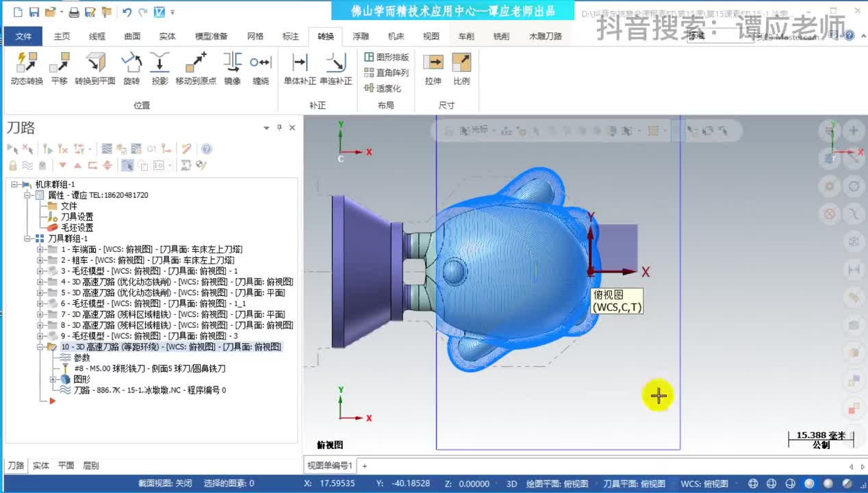The width and height of the screenshot is (868, 493).
Task: Switch to the Surfaces (曲面) tab
Action: [x=132, y=36]
